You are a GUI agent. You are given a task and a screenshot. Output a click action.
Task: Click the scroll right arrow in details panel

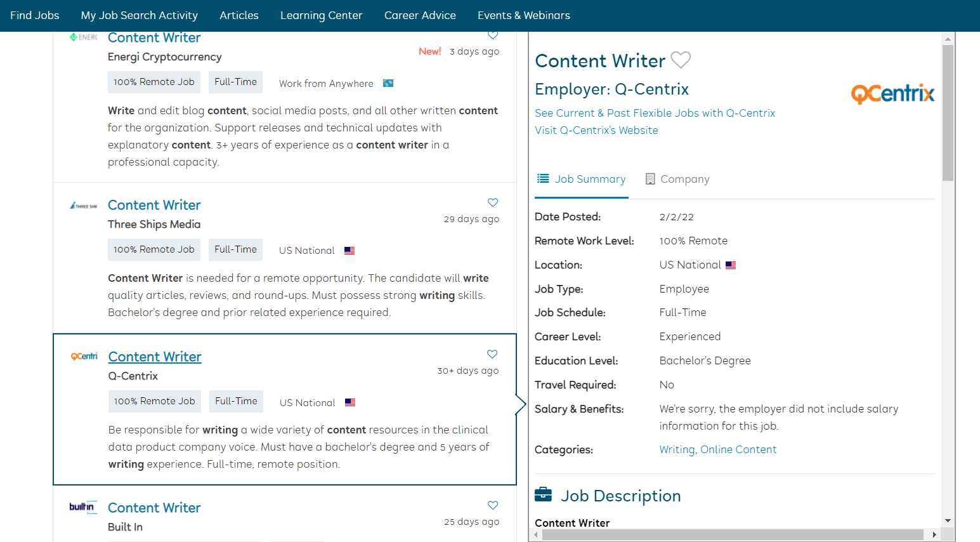[934, 534]
